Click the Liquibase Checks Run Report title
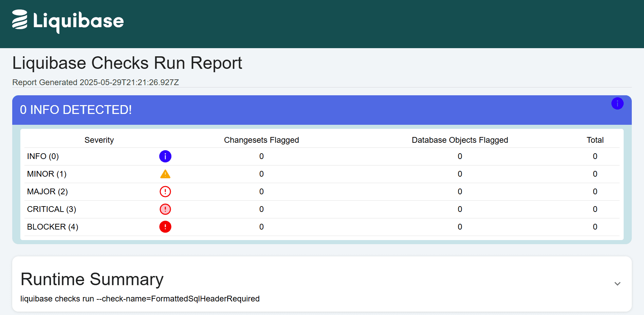 point(127,63)
